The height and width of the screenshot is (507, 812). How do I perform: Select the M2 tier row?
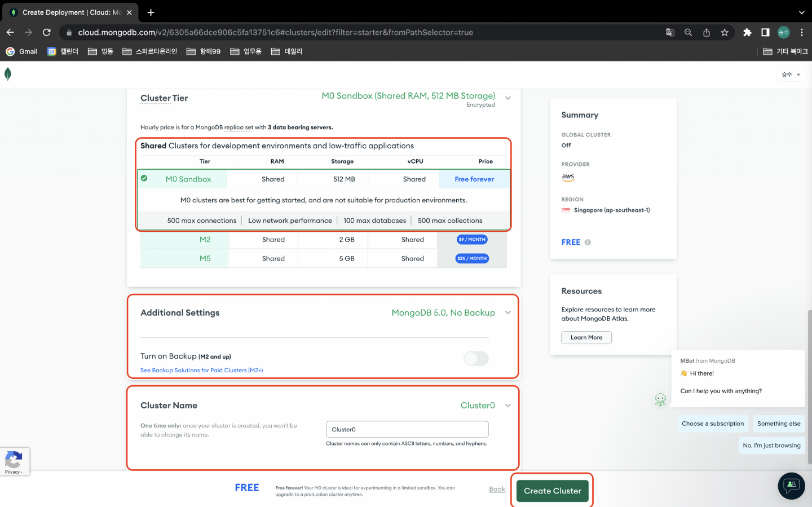pyautogui.click(x=324, y=240)
